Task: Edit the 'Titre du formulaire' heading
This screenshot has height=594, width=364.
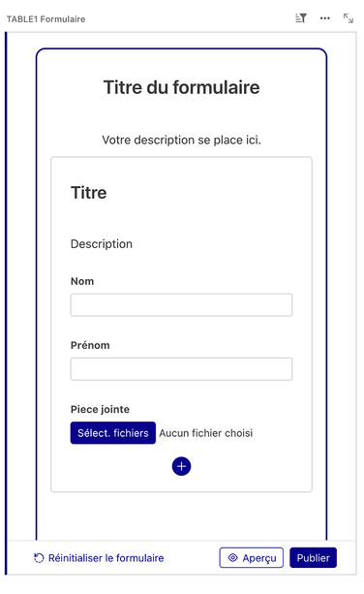Action: point(182,87)
